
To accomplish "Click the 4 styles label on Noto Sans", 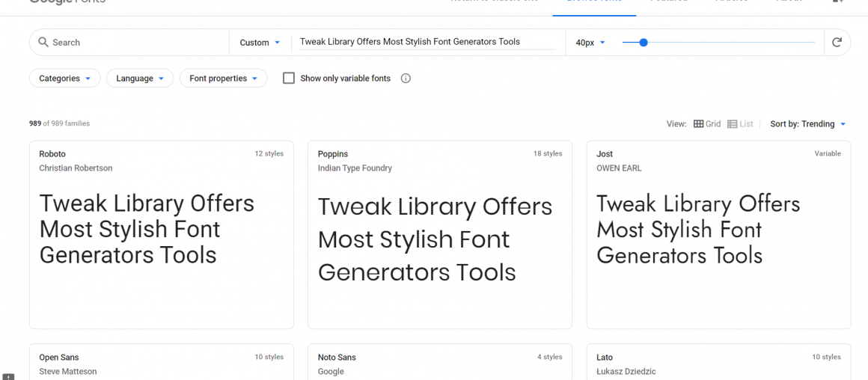I will click(x=550, y=358).
